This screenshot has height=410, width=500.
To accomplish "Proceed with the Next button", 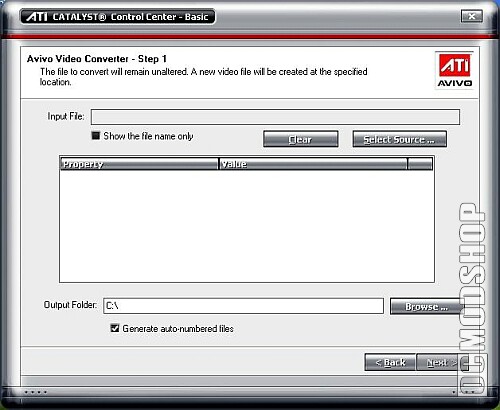I will tap(442, 362).
